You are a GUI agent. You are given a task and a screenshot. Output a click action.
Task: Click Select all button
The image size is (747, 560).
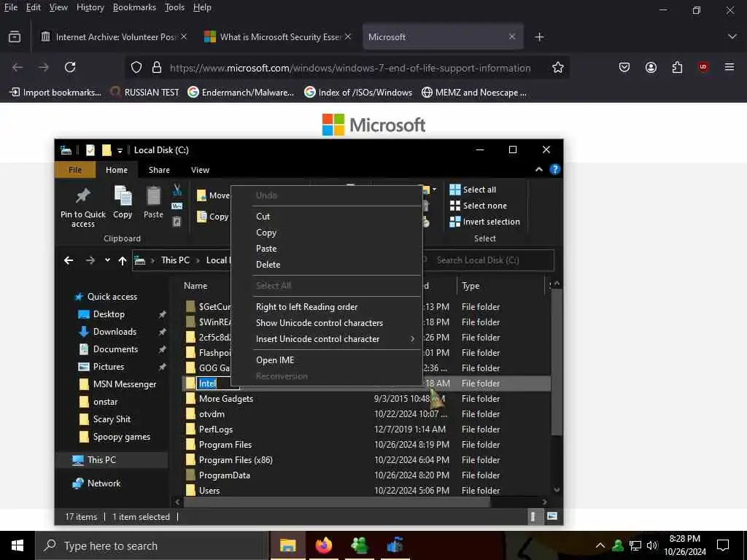[x=473, y=190]
